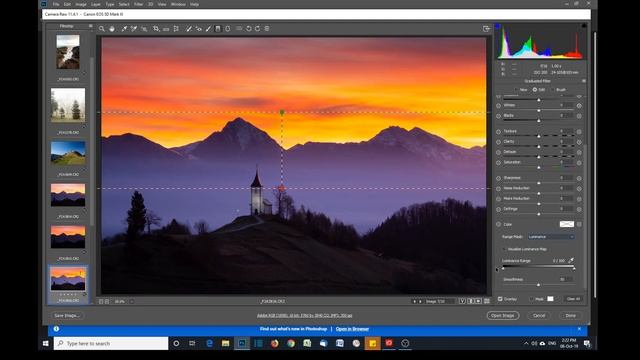
Task: Select the Transform tool
Action: click(176, 29)
